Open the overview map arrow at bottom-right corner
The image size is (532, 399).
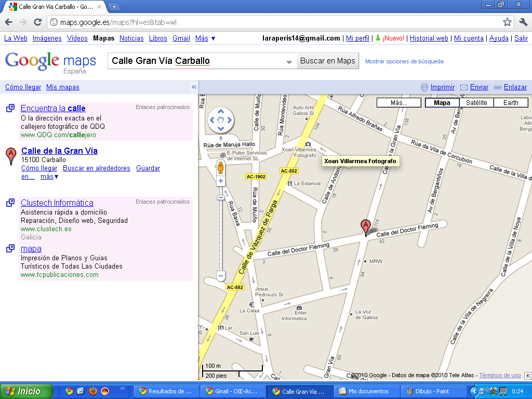click(x=528, y=376)
